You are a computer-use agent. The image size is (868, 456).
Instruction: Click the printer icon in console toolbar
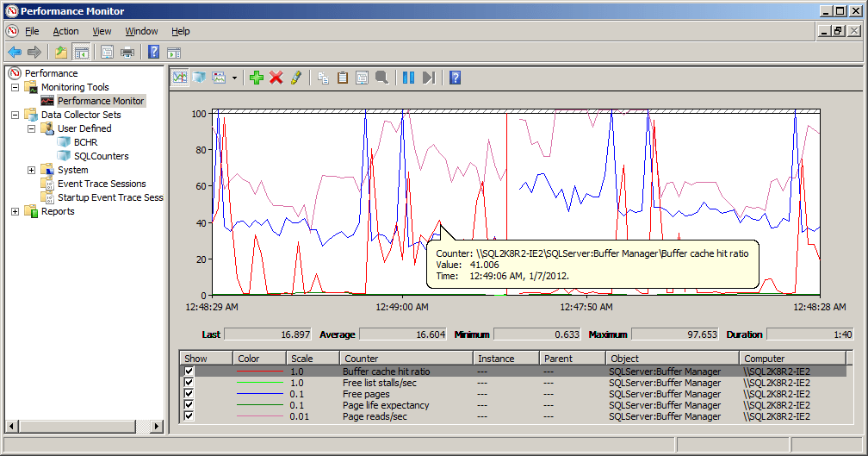(127, 53)
